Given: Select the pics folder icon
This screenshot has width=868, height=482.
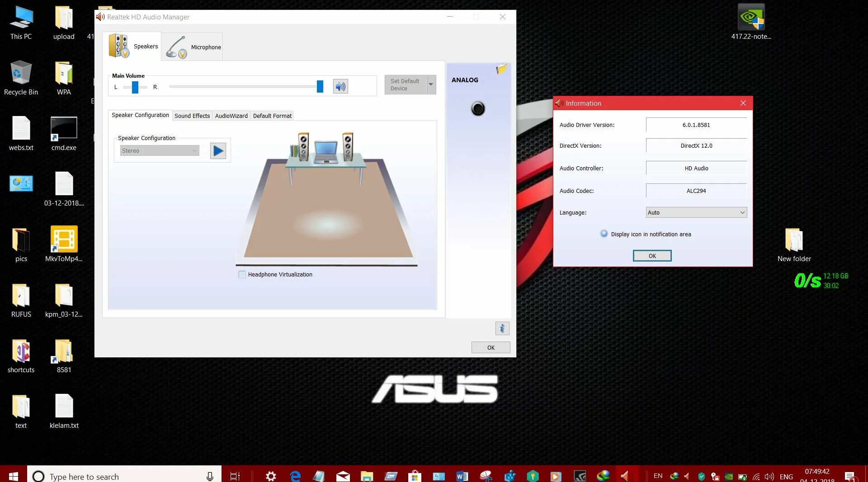Looking at the screenshot, I should coord(21,244).
